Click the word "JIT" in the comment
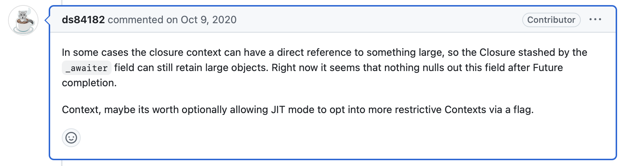The height and width of the screenshot is (166, 644). (278, 109)
